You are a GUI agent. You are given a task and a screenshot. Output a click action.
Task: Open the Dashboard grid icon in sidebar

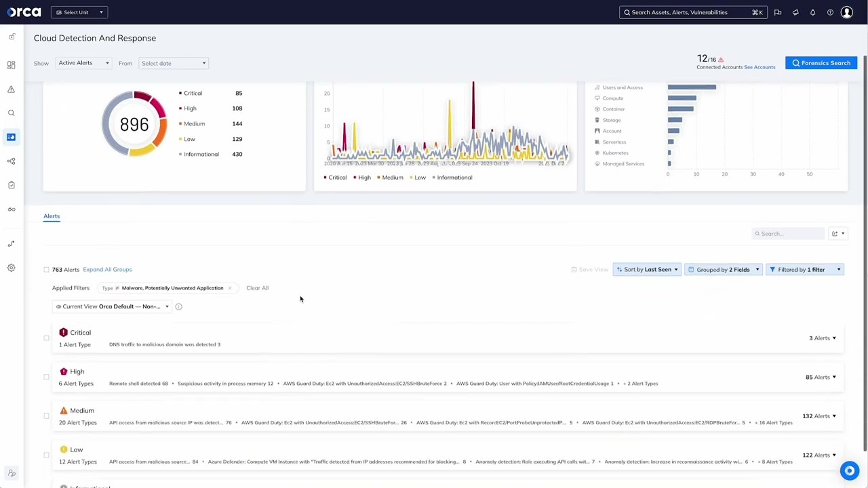(x=12, y=65)
